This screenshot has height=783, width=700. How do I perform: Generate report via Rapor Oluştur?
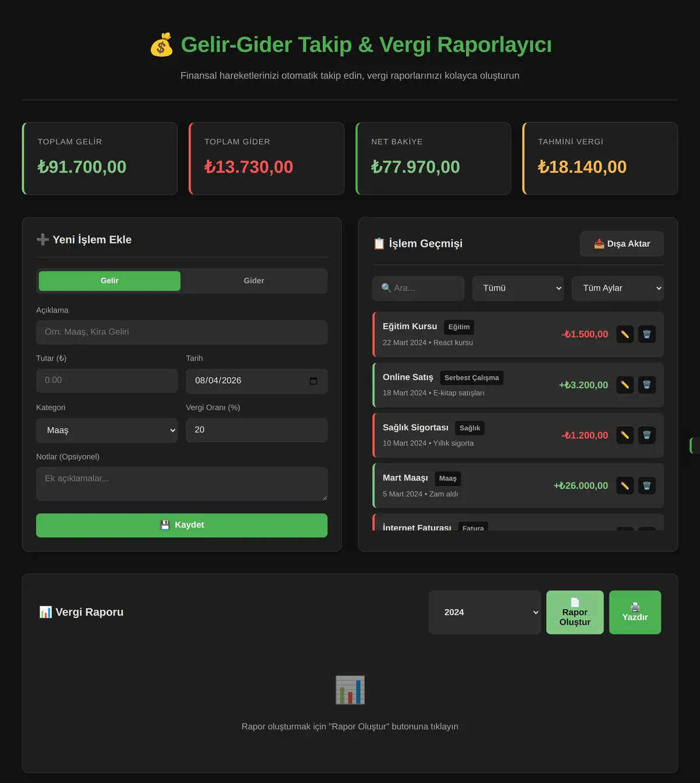[575, 612]
